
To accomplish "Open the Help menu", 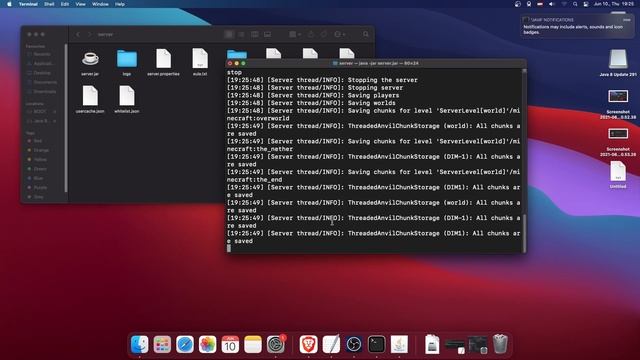I will click(x=120, y=4).
